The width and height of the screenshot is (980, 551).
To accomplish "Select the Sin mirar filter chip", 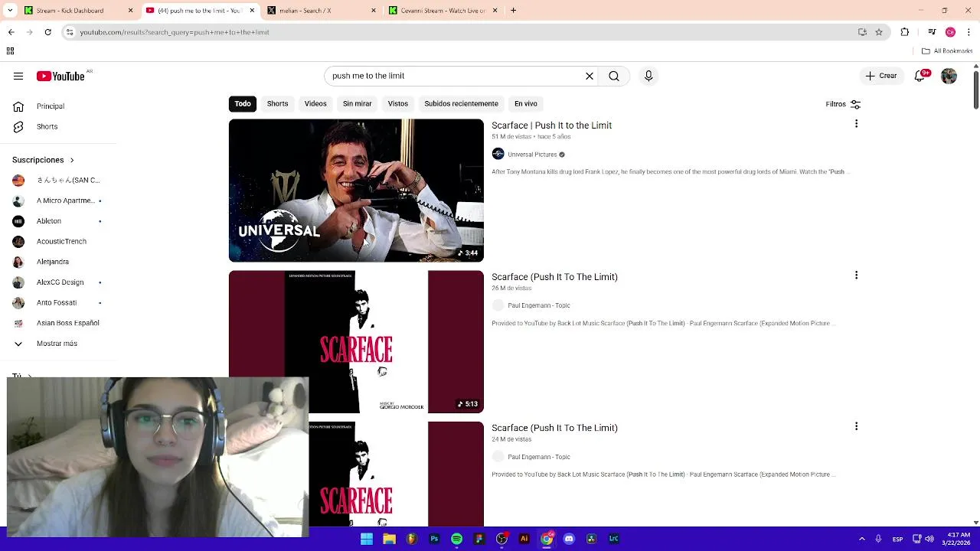I will [357, 103].
